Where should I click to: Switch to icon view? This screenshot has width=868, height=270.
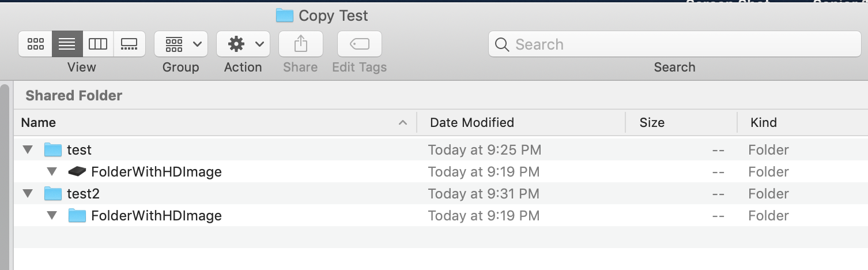pyautogui.click(x=36, y=44)
